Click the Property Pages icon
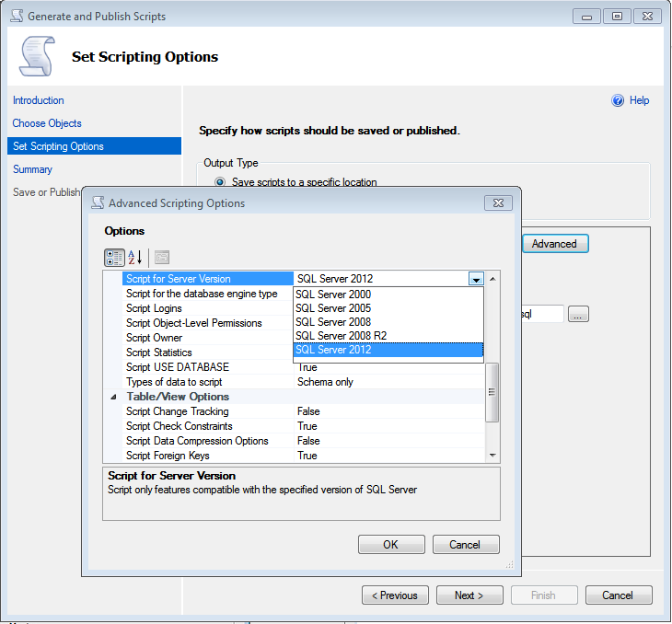This screenshot has height=624, width=672. tap(162, 258)
